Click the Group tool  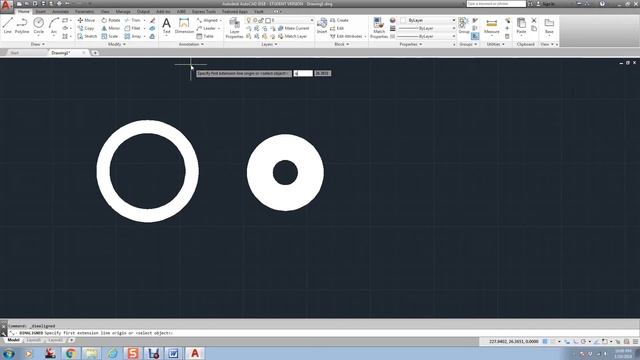[x=464, y=25]
